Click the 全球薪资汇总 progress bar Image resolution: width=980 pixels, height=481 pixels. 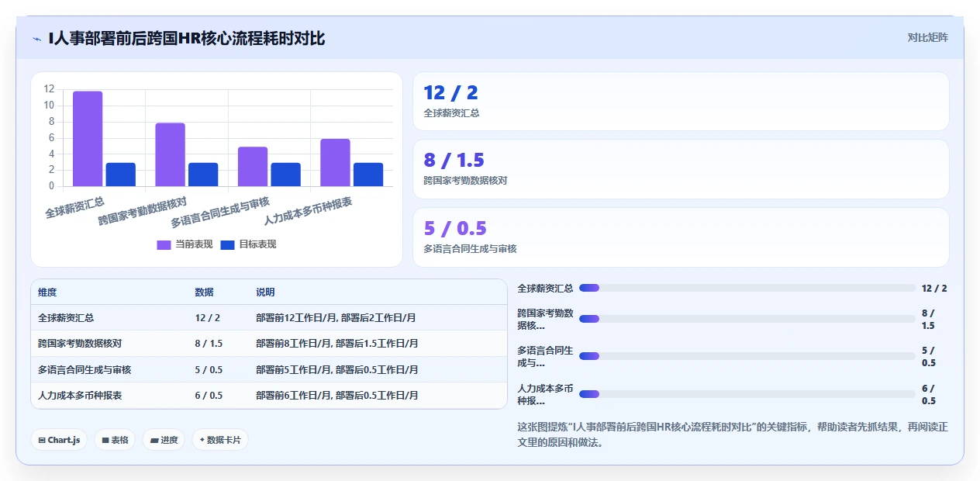coord(747,288)
